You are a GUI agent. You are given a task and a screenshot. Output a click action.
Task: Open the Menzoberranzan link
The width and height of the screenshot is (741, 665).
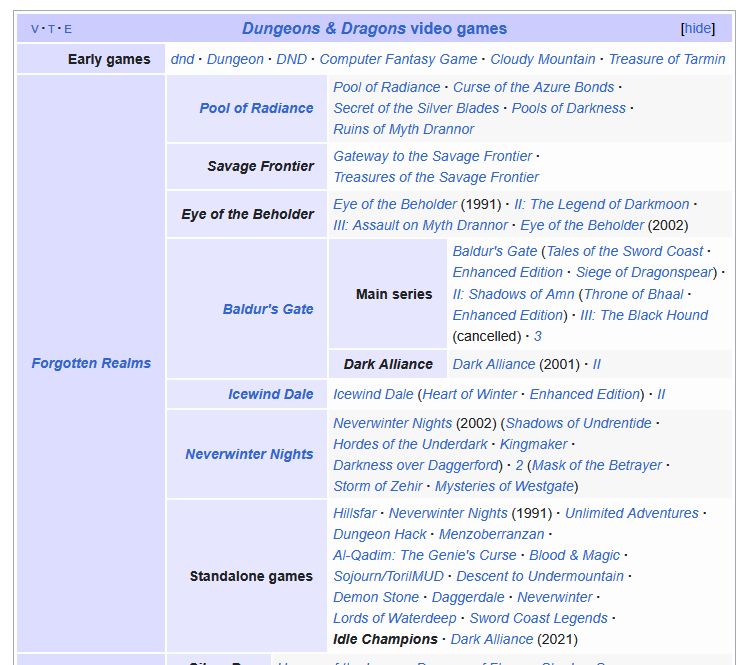point(491,535)
